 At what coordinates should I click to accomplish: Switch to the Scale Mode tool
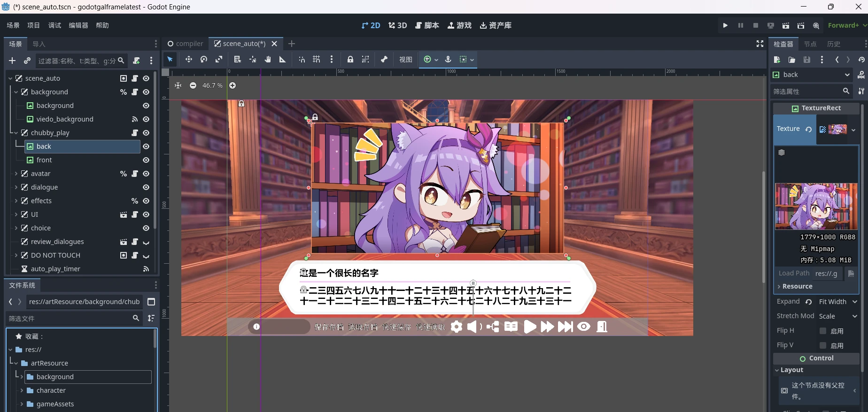219,59
